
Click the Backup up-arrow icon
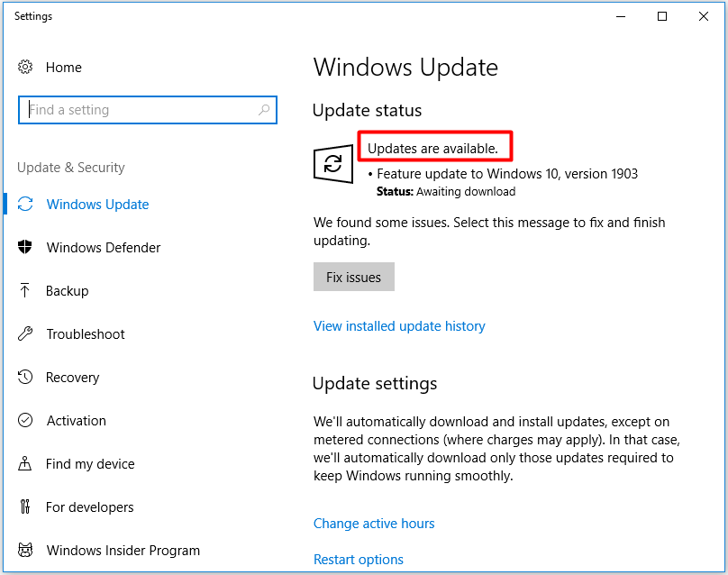pos(25,290)
